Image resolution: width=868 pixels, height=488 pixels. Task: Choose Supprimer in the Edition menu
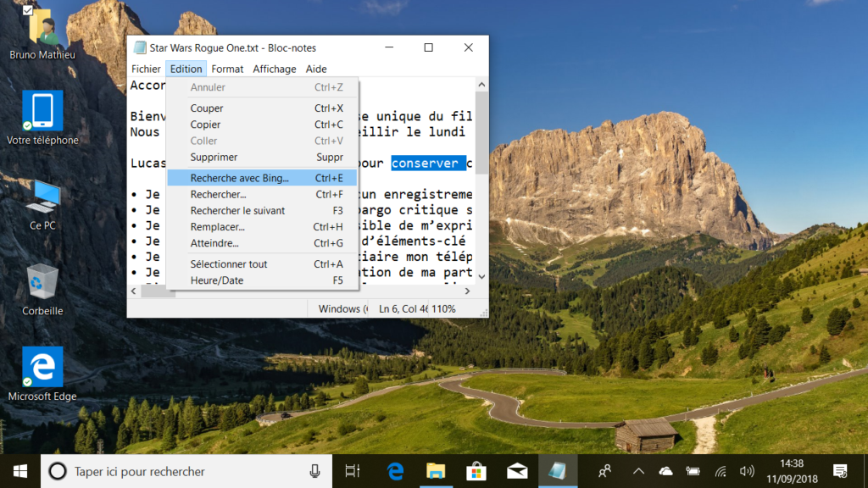[263, 157]
